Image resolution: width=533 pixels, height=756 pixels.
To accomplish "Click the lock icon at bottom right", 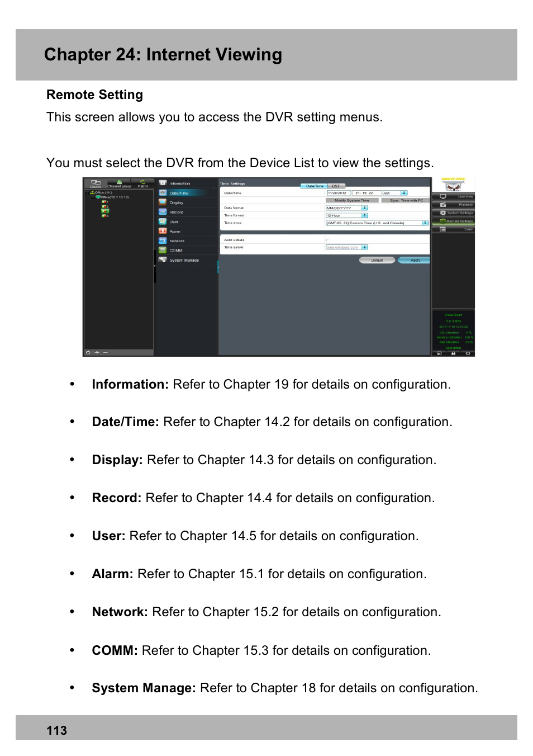I will click(x=453, y=353).
